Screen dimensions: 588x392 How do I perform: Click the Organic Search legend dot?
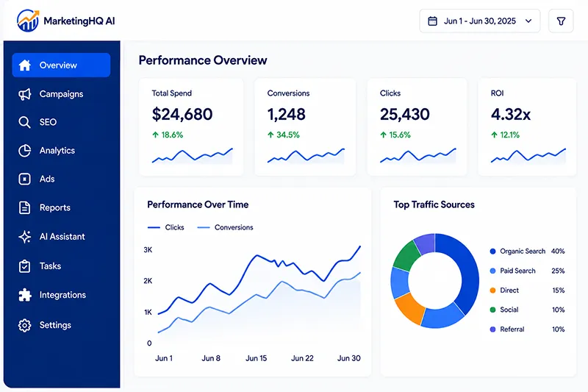coord(492,252)
